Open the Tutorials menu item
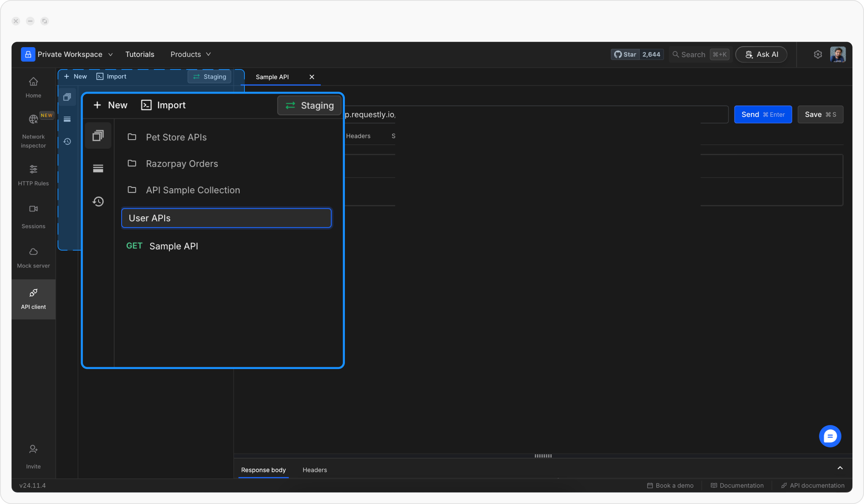 [140, 54]
